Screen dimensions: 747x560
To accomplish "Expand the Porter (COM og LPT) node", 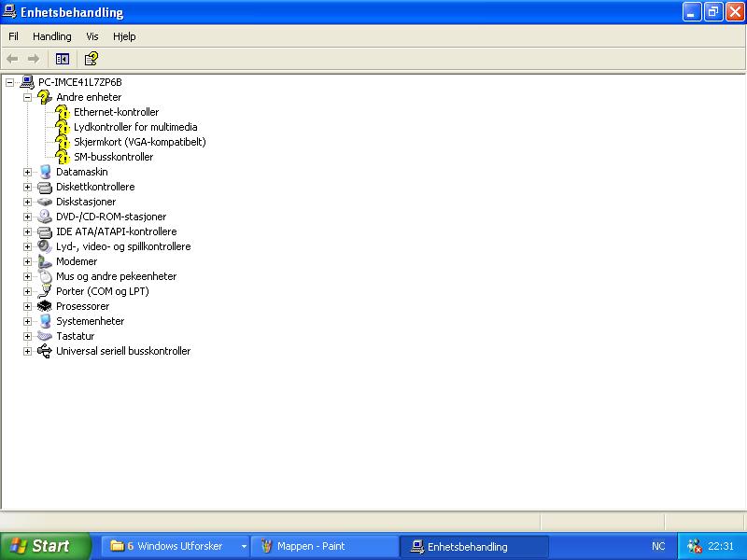I will 28,291.
